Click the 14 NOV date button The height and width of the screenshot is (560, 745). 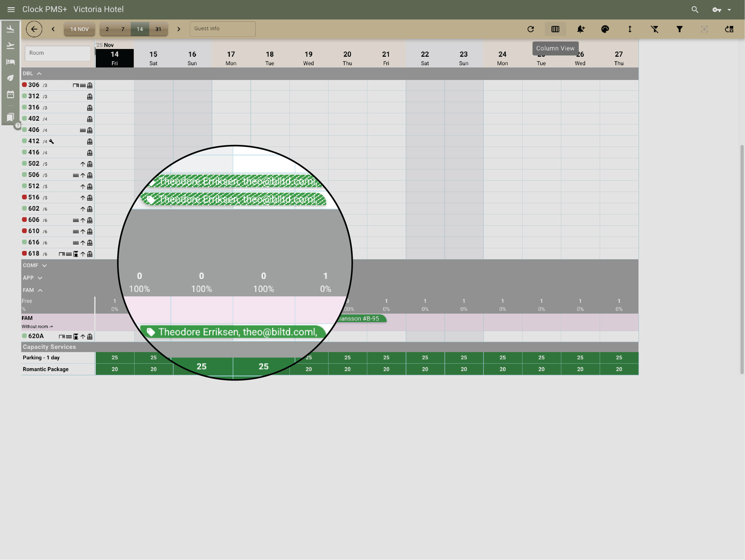coord(79,29)
